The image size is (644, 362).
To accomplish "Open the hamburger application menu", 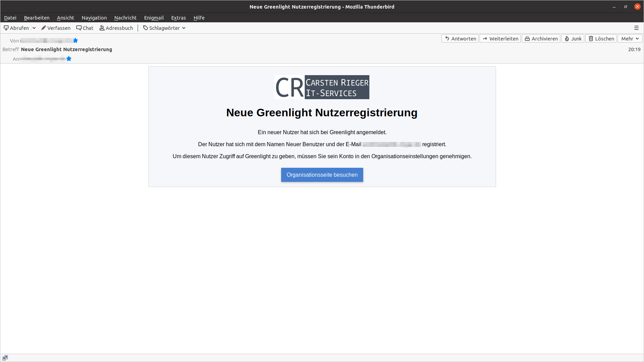I will pos(636,28).
